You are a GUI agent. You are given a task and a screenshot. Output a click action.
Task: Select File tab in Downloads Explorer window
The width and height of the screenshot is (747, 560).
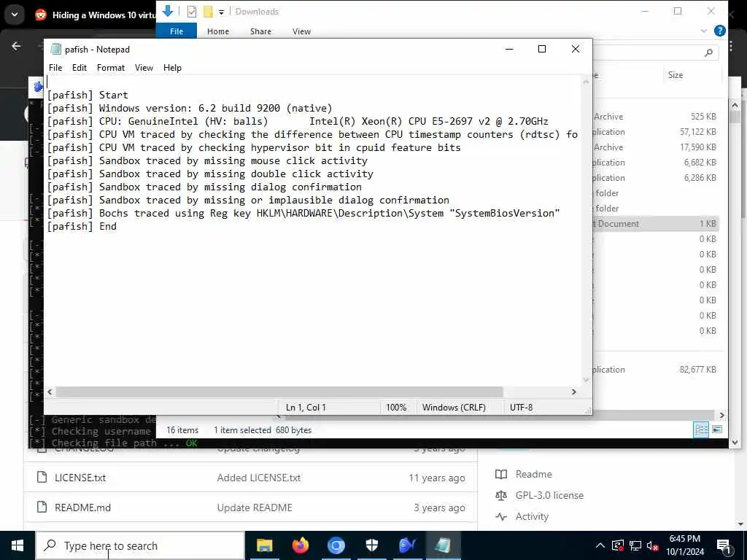(x=177, y=31)
